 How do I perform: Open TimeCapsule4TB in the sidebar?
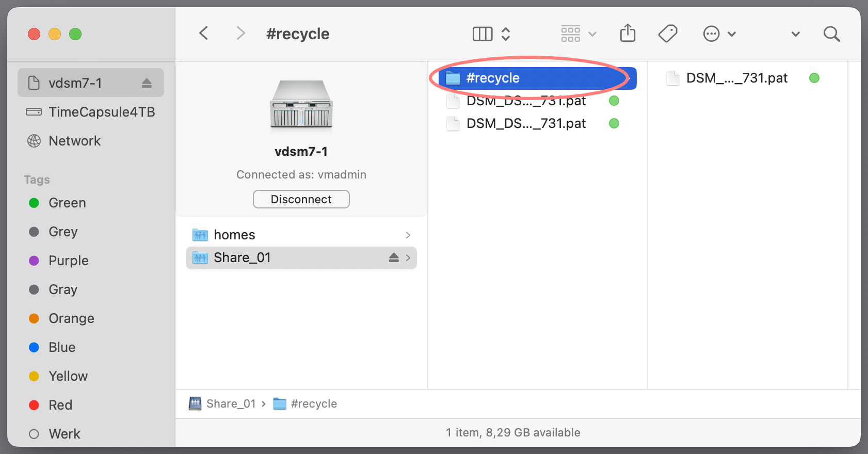click(91, 112)
